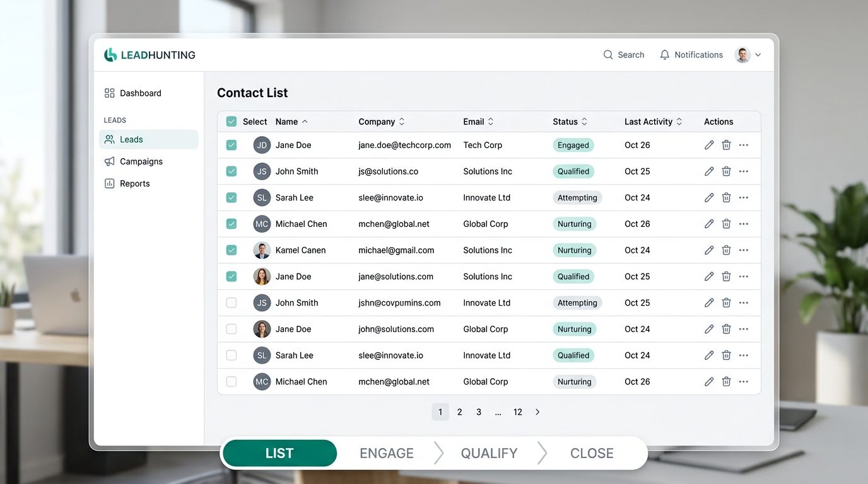
Task: Edit the jane@solutions.com contact
Action: pyautogui.click(x=709, y=277)
